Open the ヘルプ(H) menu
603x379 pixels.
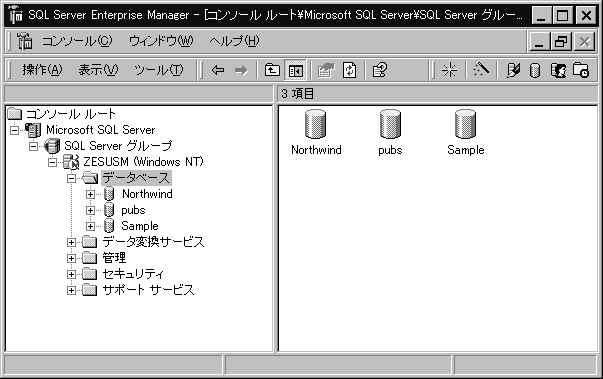click(x=235, y=41)
